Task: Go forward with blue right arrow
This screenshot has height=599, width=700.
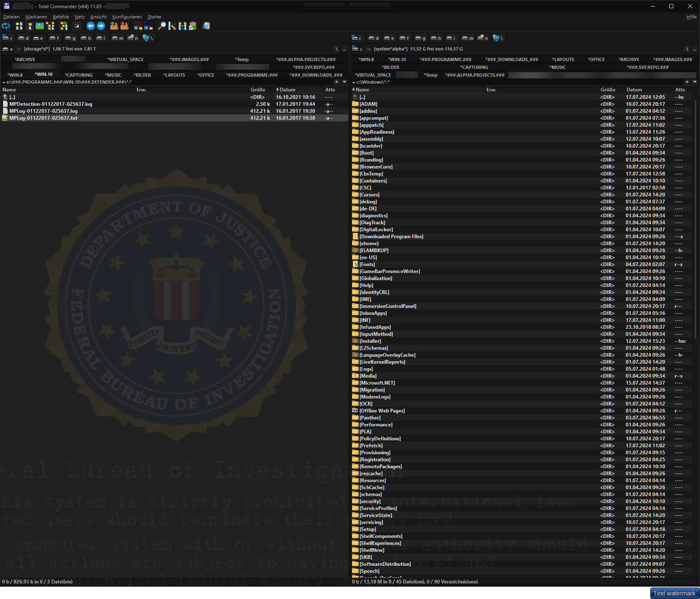Action: [101, 26]
